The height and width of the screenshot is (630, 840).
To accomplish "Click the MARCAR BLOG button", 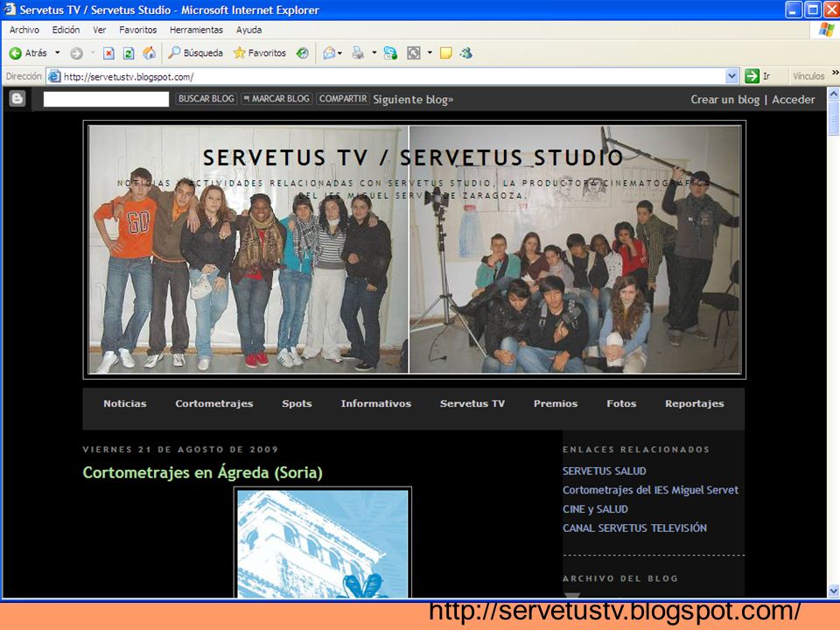I will (276, 99).
